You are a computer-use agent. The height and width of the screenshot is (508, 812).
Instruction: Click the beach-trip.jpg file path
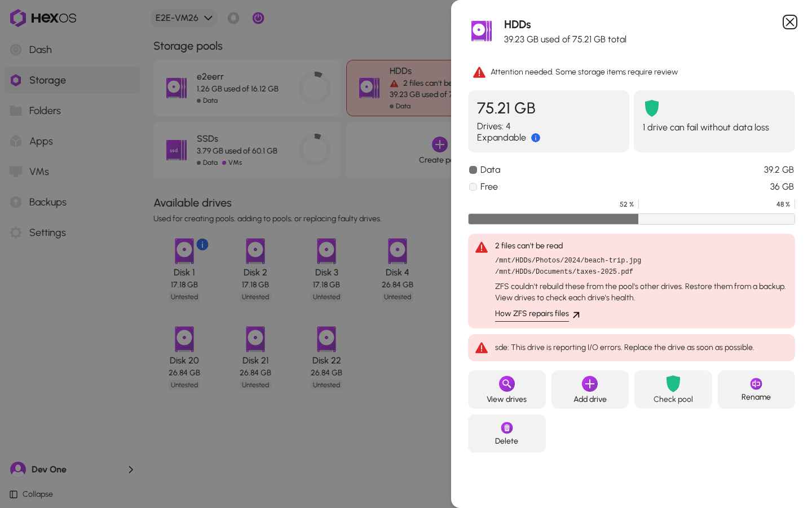(568, 261)
